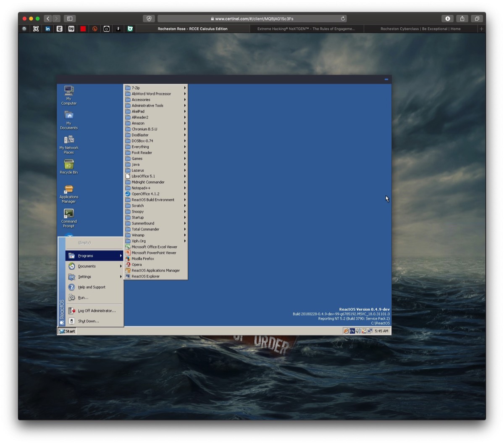Expand the LibreOffice 5.1 submenu
The image size is (504, 444).
[156, 176]
